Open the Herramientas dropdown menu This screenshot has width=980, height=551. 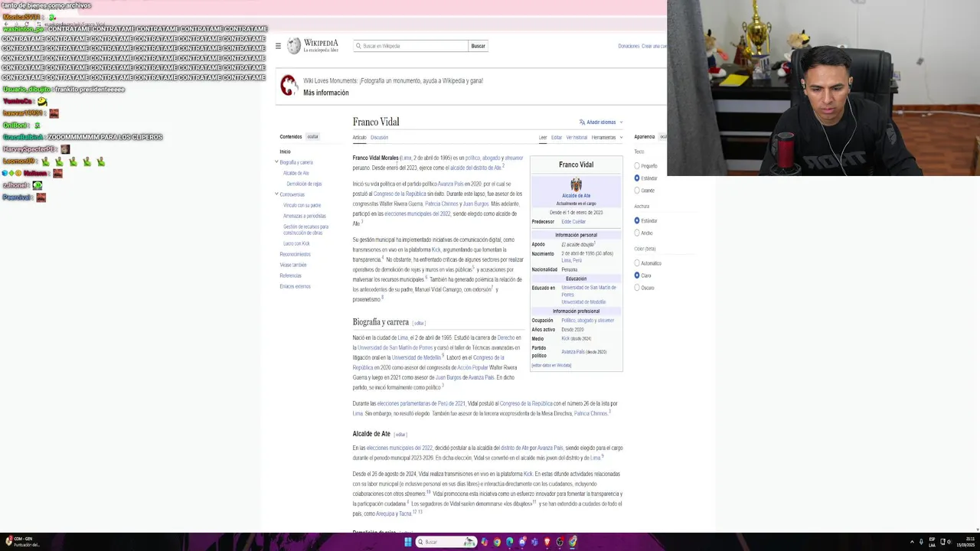point(606,138)
